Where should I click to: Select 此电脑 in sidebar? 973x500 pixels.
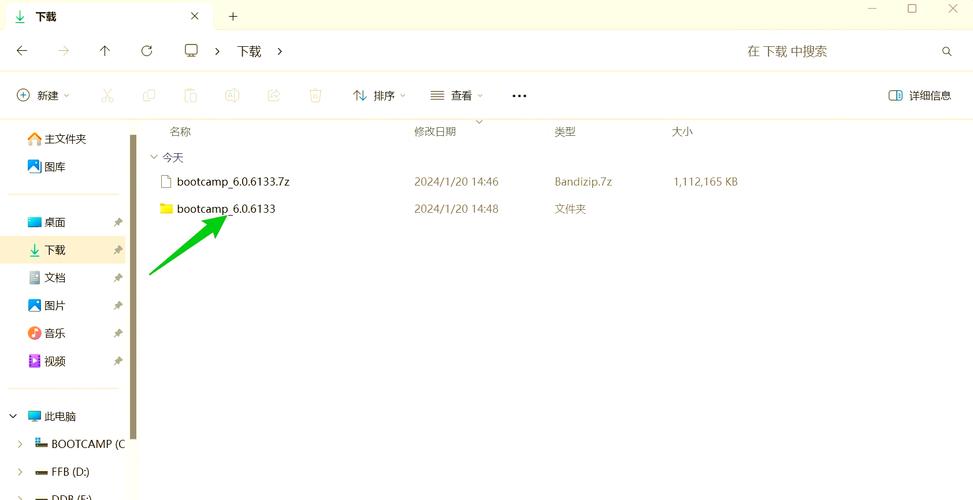pos(52,416)
